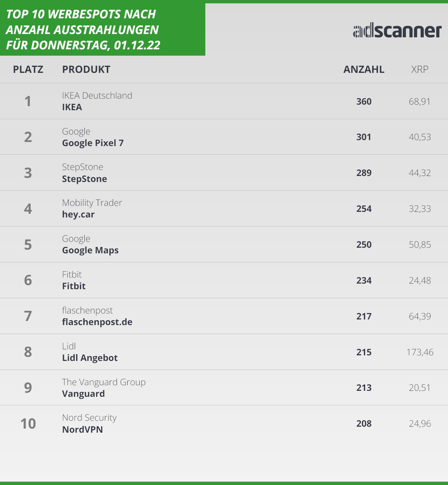This screenshot has height=485, width=448.
Task: Select the Google Pixel 7 entry
Action: [93, 143]
